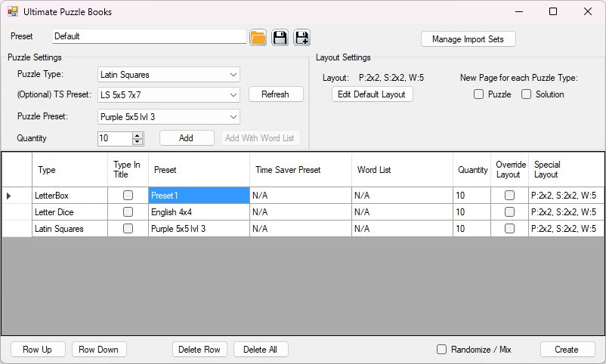Viewport: 606px width, 364px height.
Task: Toggle the Randomize / Mix checkbox
Action: tap(442, 350)
